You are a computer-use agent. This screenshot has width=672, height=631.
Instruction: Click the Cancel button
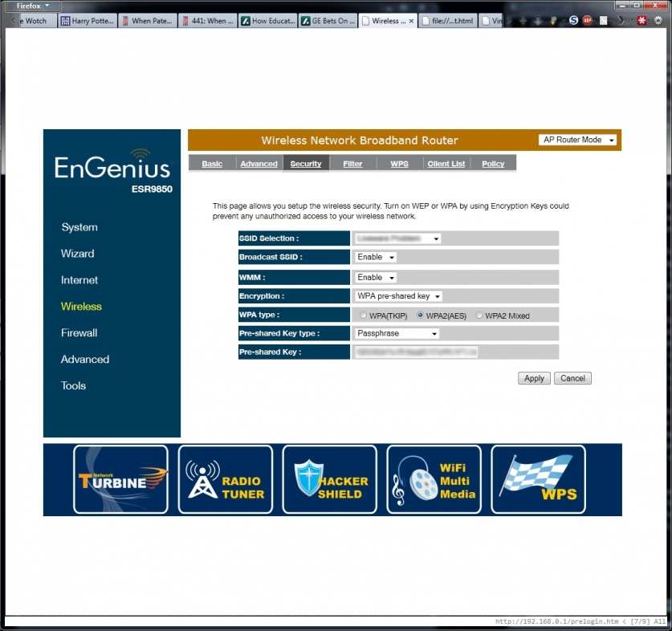(x=572, y=378)
